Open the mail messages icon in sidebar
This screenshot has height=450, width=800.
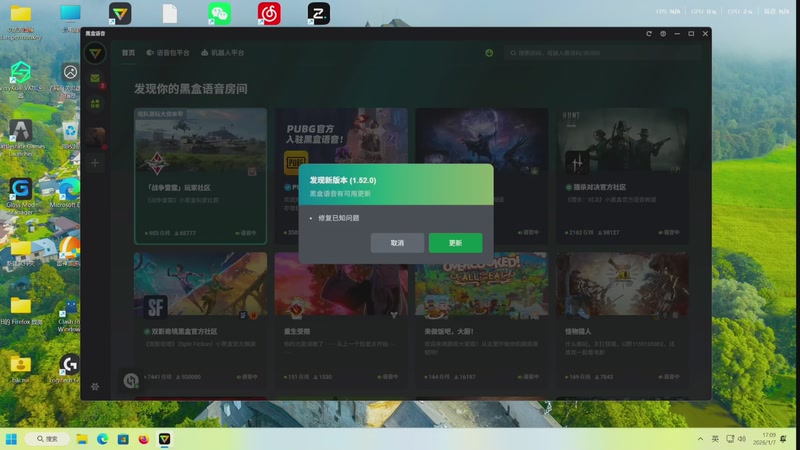click(x=95, y=78)
